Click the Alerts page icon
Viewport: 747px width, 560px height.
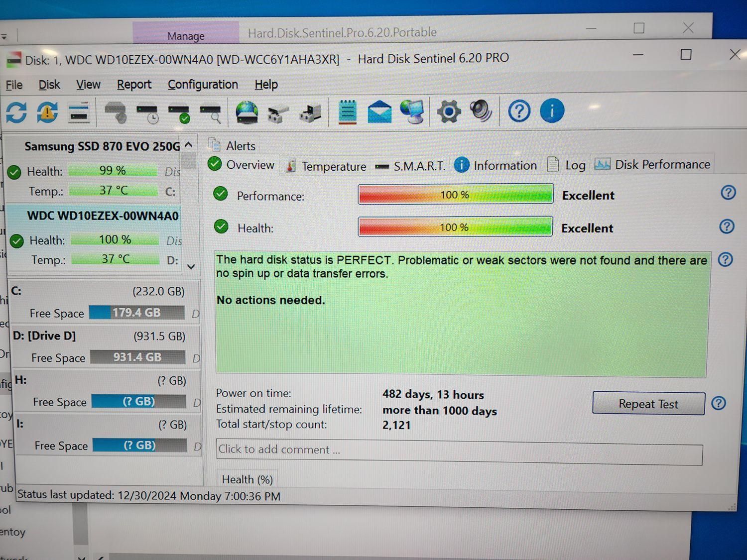214,145
